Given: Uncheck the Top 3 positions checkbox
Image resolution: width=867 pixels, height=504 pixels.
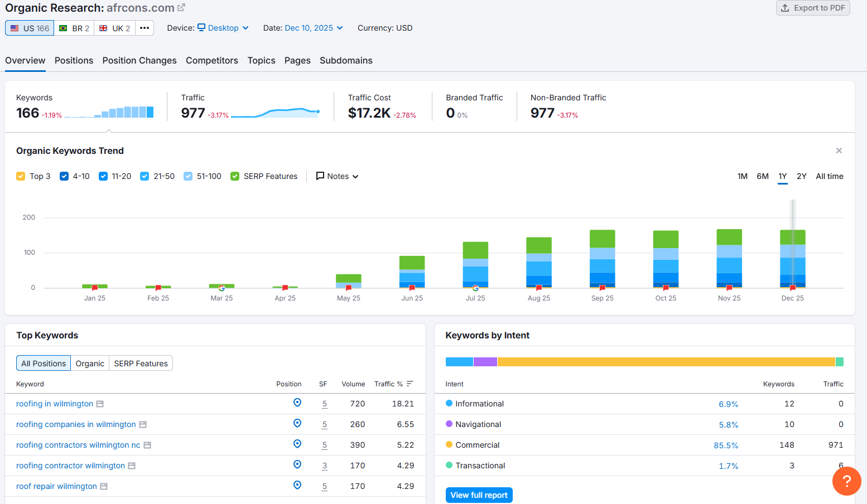Looking at the screenshot, I should 21,176.
